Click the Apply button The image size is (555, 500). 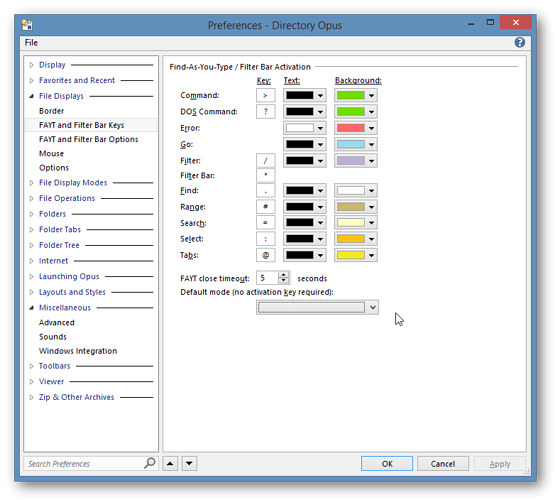[x=500, y=464]
